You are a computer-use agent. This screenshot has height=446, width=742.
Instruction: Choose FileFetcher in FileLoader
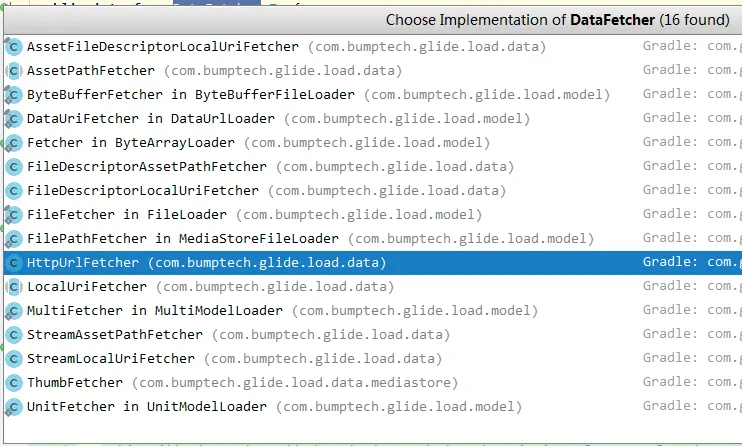pyautogui.click(x=373, y=214)
